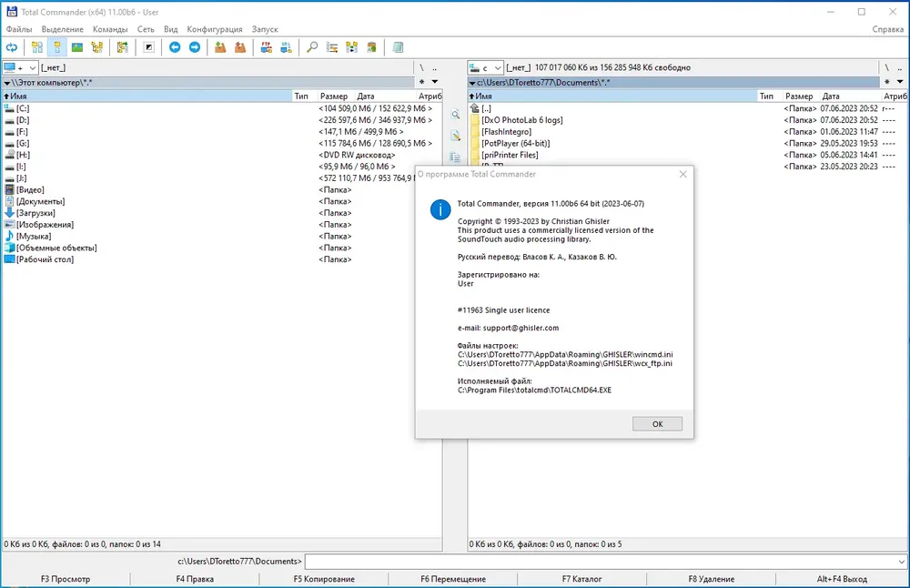The image size is (910, 588).
Task: Click the Reread source refresh icon
Action: 12,47
